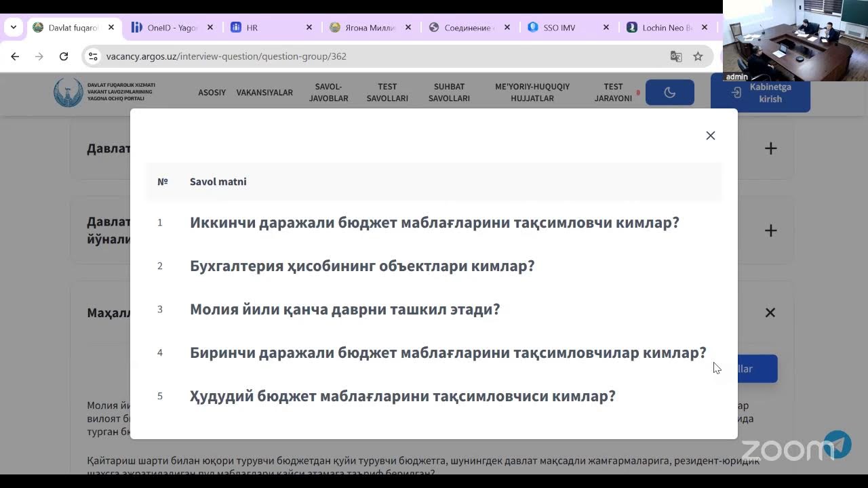This screenshot has height=488, width=868.
Task: Open VAKANSIYALAR menu item
Action: (x=264, y=93)
